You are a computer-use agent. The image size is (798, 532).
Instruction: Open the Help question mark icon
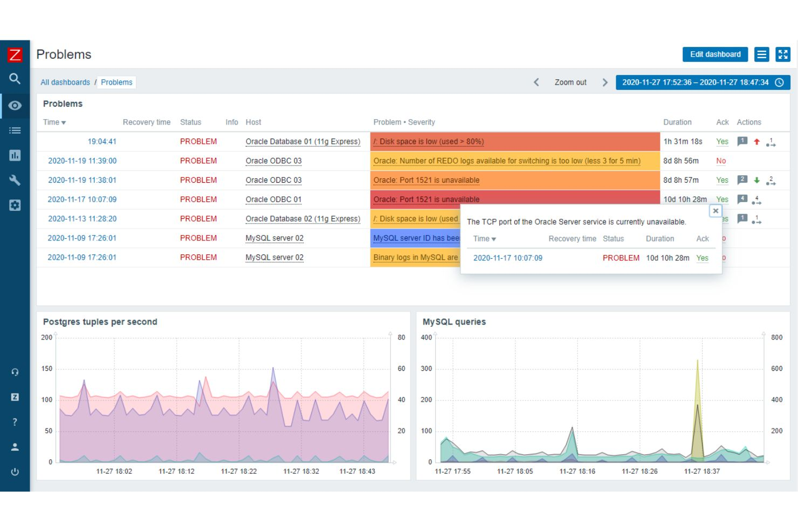click(x=15, y=422)
